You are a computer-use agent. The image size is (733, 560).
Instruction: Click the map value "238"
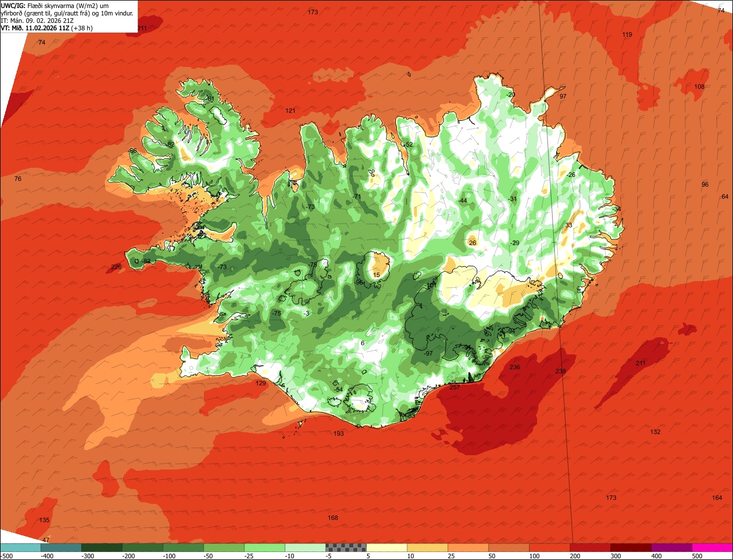561,371
